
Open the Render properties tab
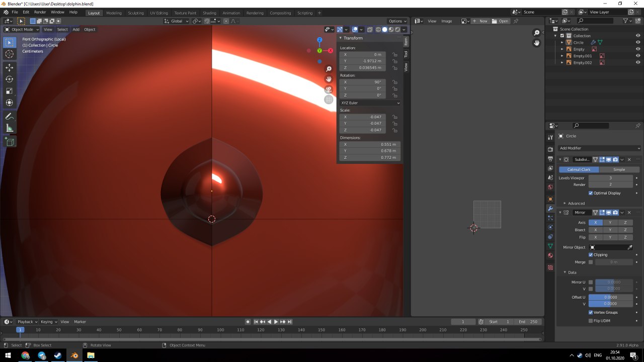coord(550,149)
